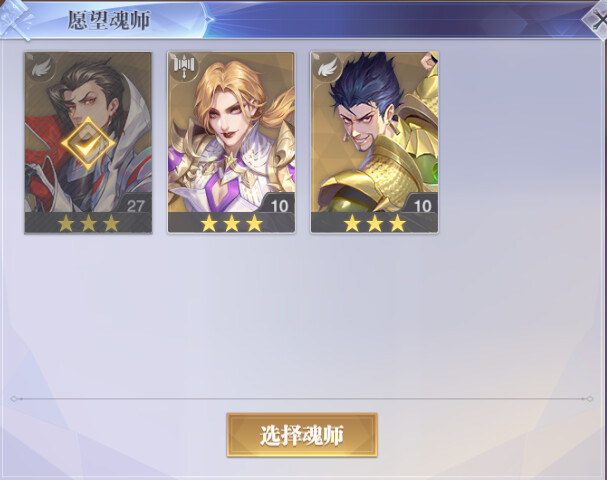The image size is (607, 480).
Task: Close the 愿望魂师 panel with the X
Action: (x=597, y=19)
